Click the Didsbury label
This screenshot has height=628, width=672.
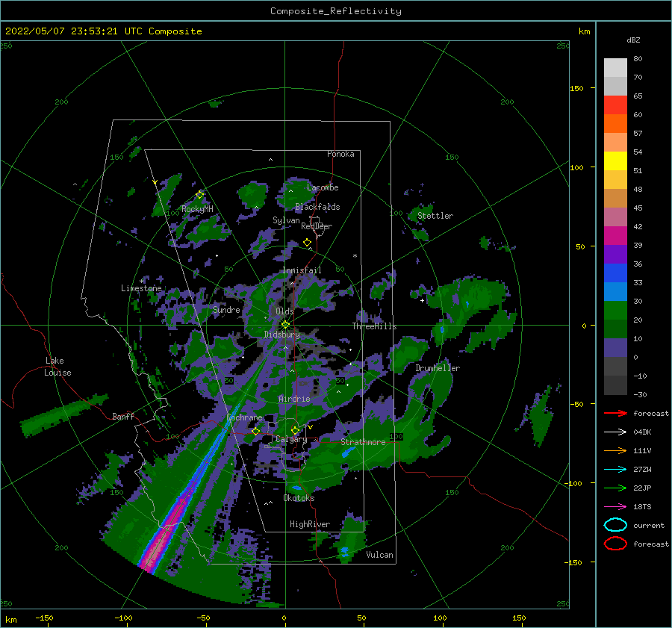[x=281, y=335]
